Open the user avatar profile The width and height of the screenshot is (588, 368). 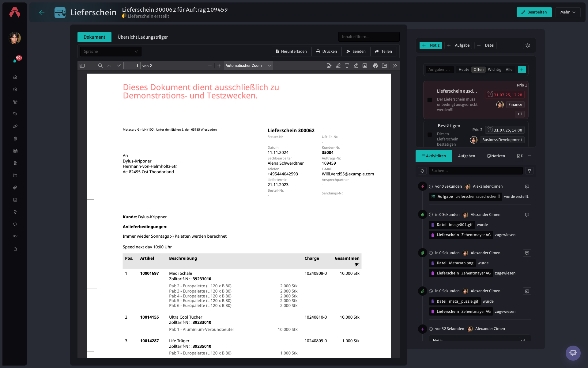coord(15,38)
